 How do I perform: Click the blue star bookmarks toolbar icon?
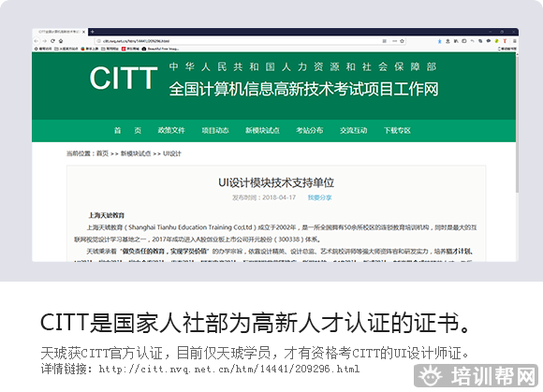point(440,41)
